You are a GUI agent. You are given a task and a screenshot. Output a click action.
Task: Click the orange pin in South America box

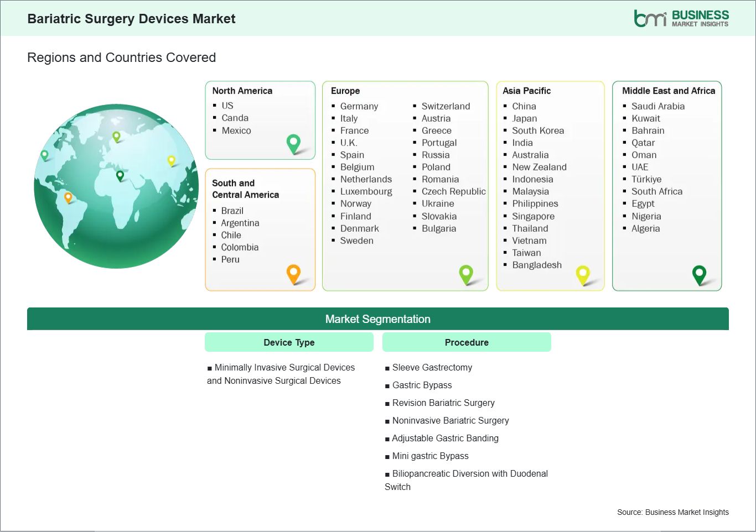click(x=293, y=273)
